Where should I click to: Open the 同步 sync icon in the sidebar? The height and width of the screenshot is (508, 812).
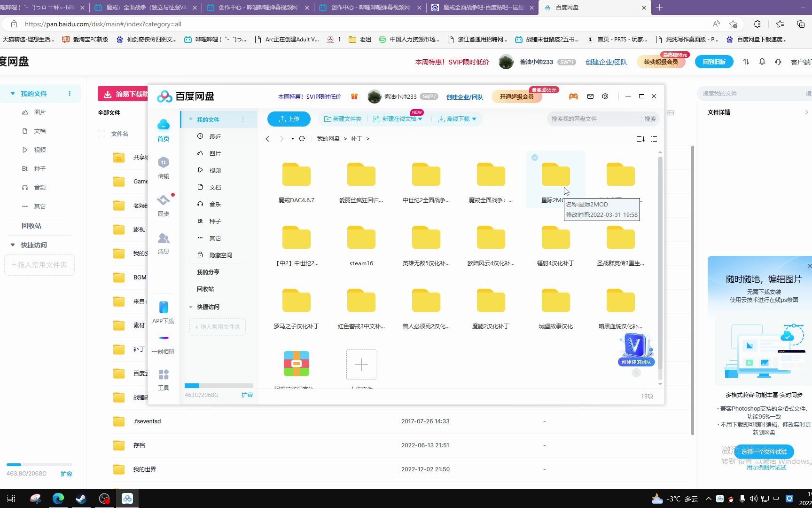click(164, 205)
